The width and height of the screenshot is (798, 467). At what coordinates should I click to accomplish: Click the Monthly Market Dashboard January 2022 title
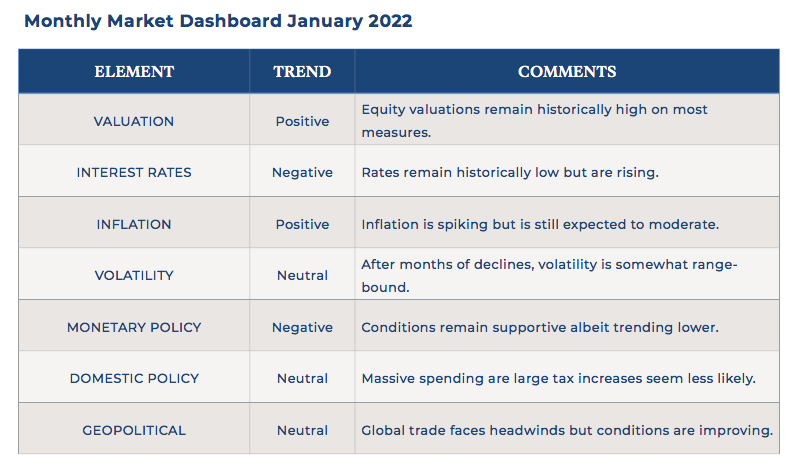pyautogui.click(x=218, y=21)
